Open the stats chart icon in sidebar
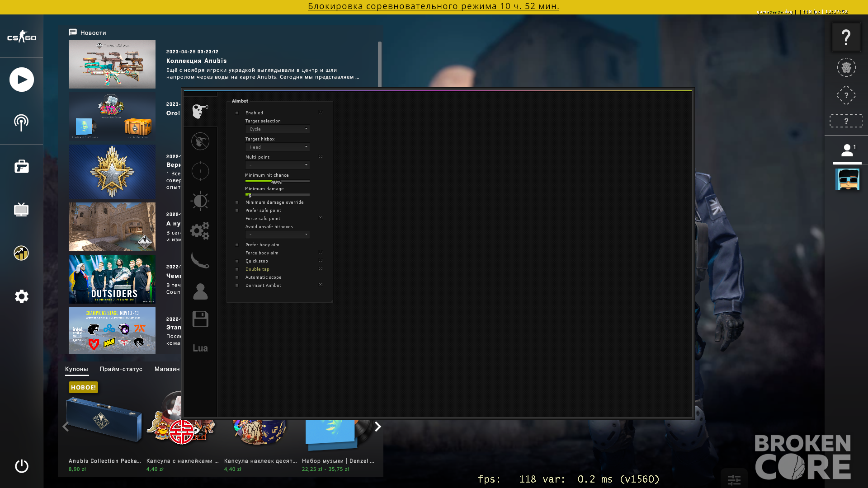868x488 pixels. click(21, 253)
